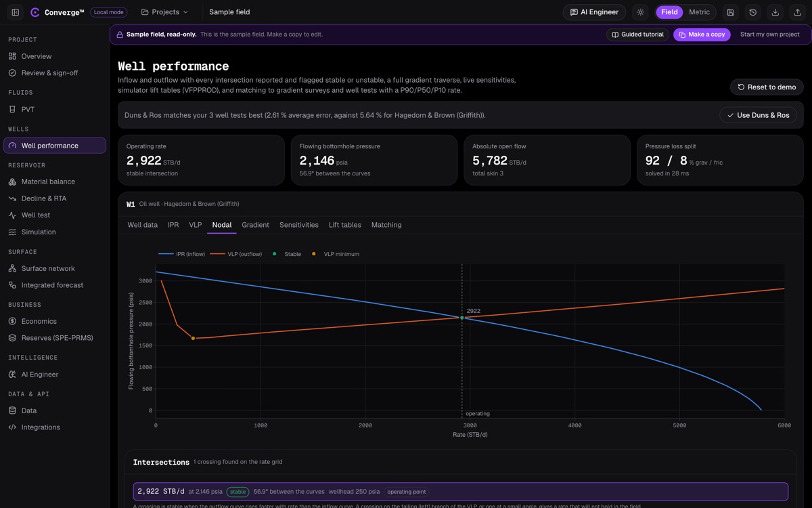Switch units to Metric
The image size is (812, 508).
tap(699, 12)
